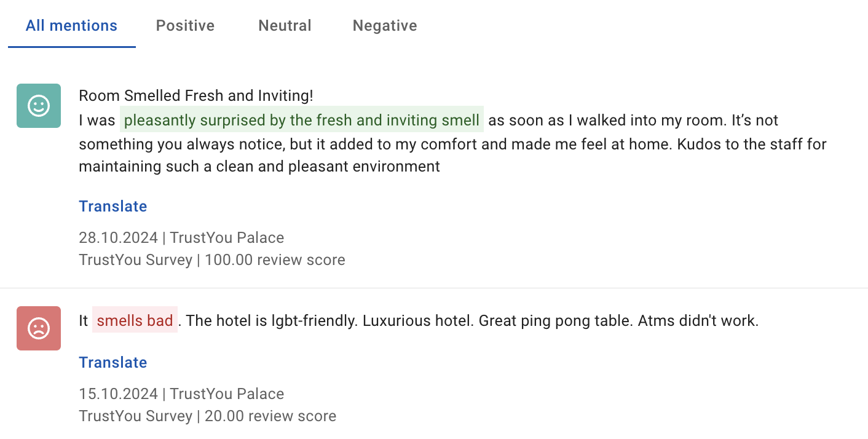Screen dimensions: 868x439
Task: Click the red sad face sentiment icon
Action: 39,328
